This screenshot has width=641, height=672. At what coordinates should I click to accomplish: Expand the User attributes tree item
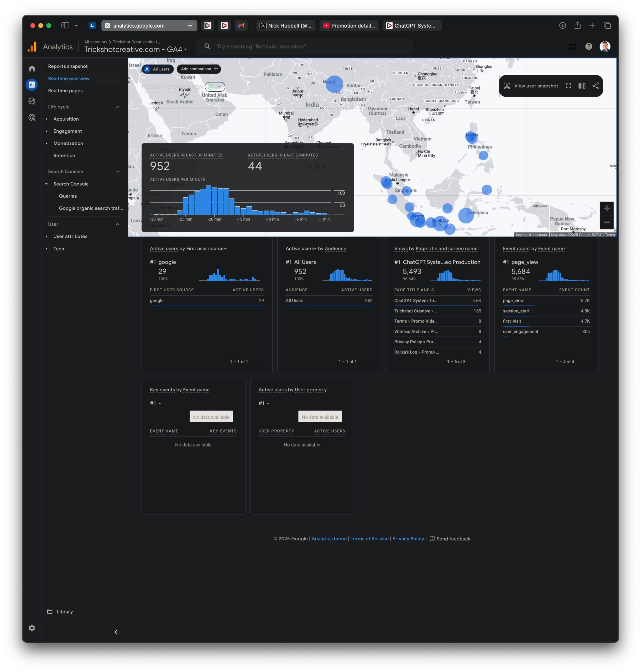[46, 237]
